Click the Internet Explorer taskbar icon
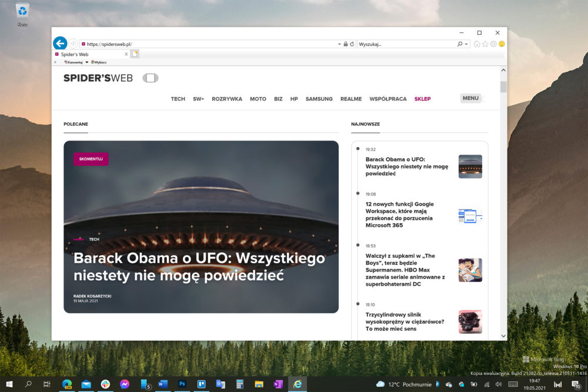The width and height of the screenshot is (588, 392). (298, 384)
